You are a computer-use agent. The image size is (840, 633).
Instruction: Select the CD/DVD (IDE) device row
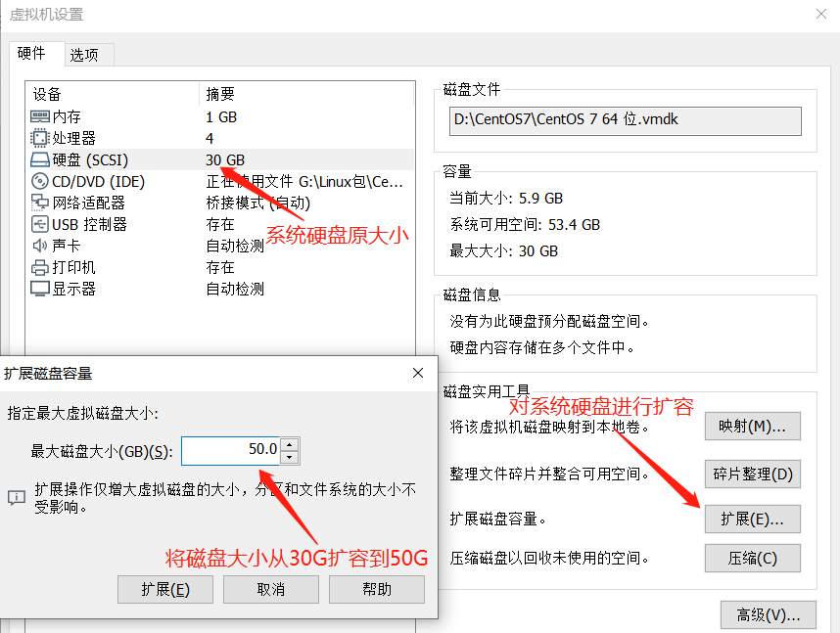point(220,181)
